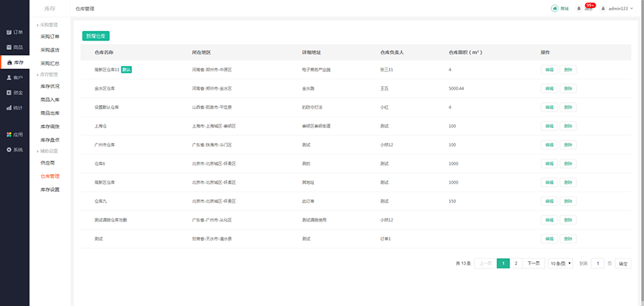Collapse the 库存管理 menu group
Viewport: 644px width, 306px height.
click(x=49, y=74)
